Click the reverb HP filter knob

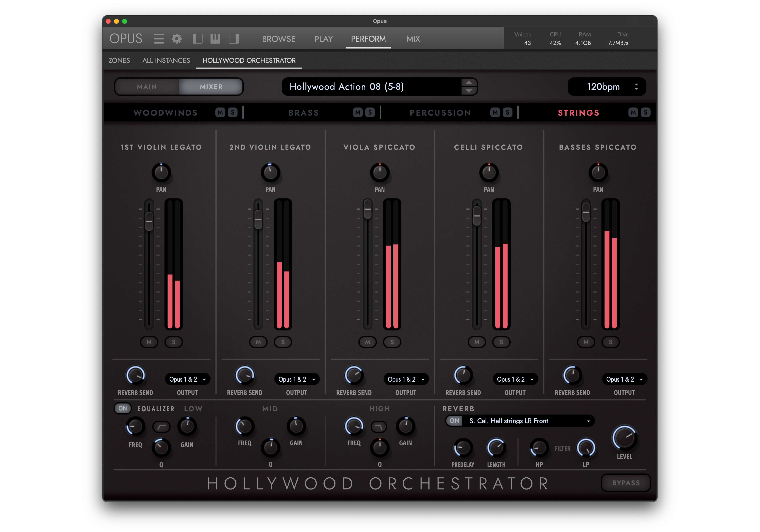[539, 448]
